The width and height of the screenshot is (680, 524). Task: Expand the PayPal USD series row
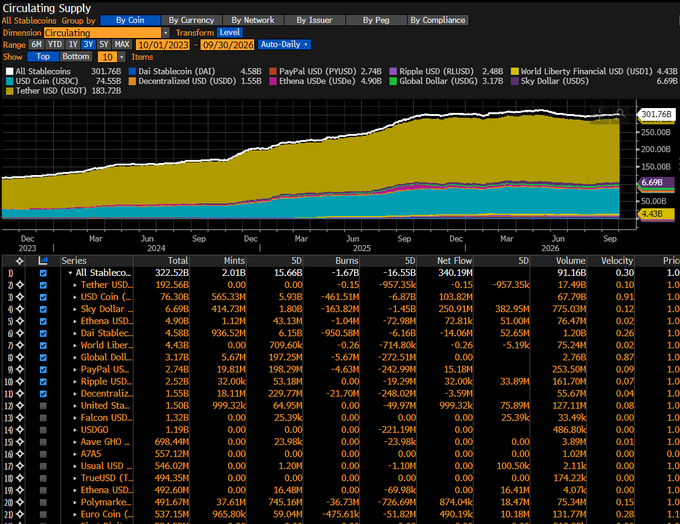(x=75, y=370)
